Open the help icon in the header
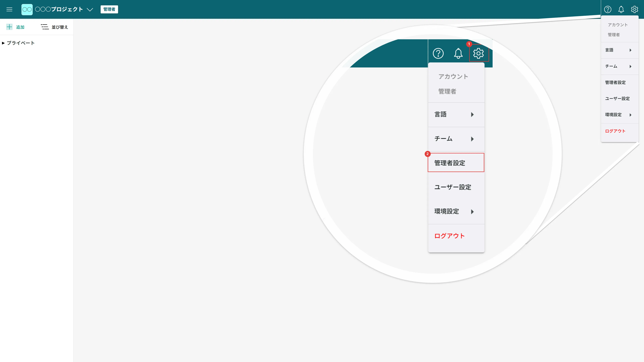Screen dimensions: 644x362 click(607, 9)
